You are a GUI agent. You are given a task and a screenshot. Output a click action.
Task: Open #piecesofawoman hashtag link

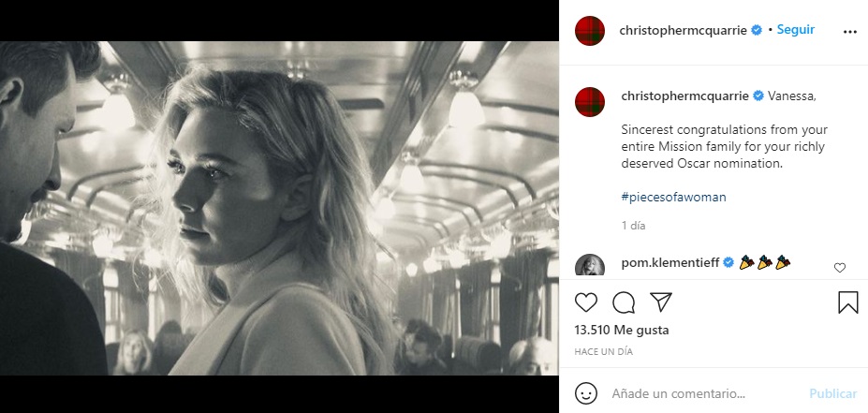click(673, 198)
